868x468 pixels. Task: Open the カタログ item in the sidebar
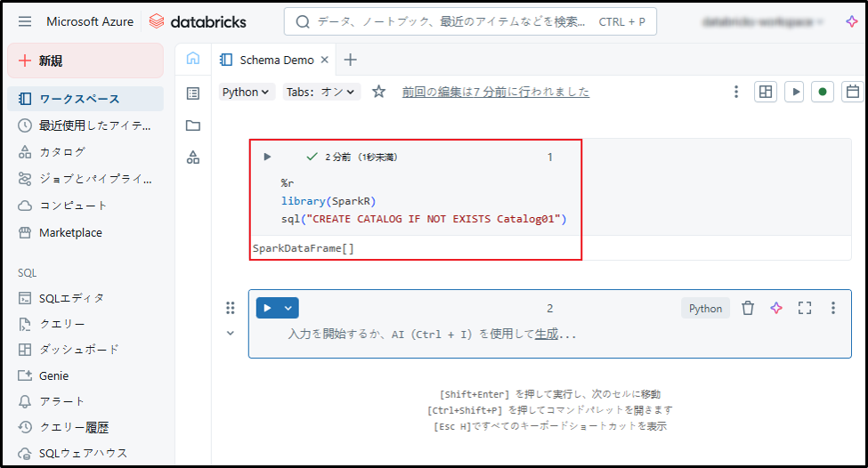[62, 152]
